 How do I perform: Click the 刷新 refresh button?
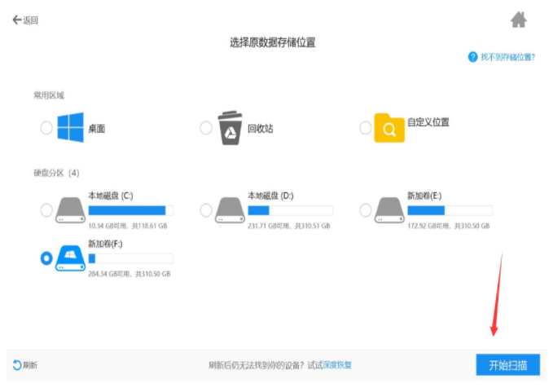[25, 365]
